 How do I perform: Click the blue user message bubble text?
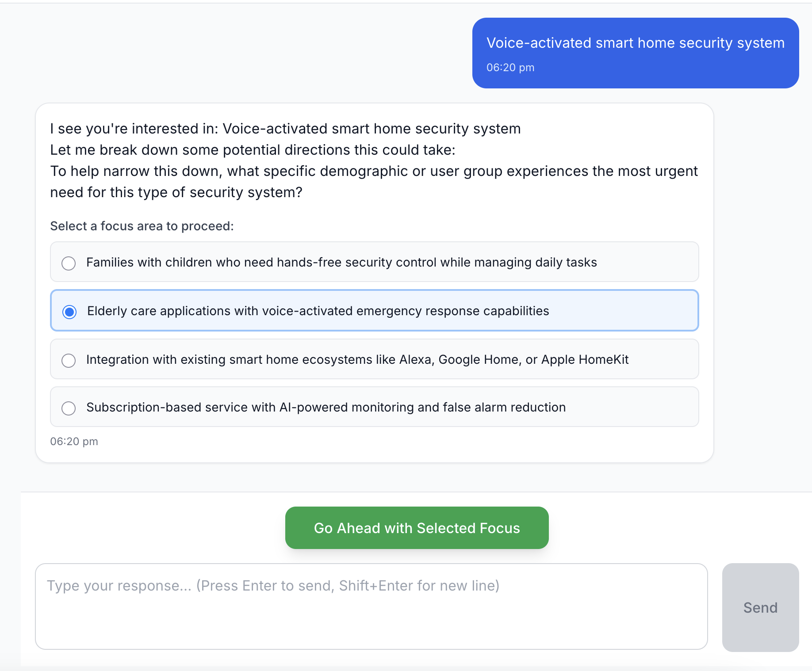coord(635,43)
